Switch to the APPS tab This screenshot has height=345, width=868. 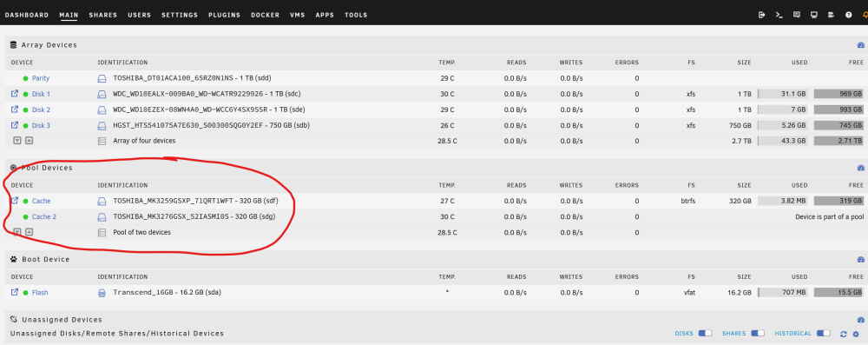pos(325,15)
